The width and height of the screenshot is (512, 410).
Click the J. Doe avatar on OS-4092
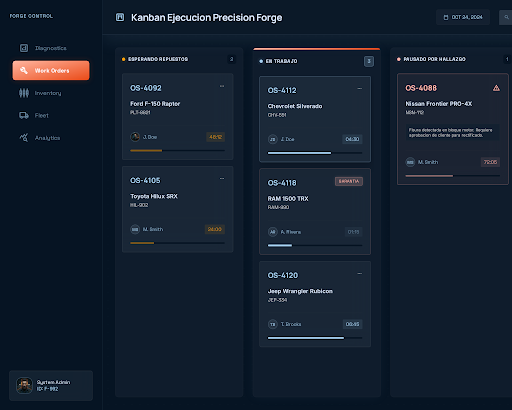pyautogui.click(x=135, y=137)
